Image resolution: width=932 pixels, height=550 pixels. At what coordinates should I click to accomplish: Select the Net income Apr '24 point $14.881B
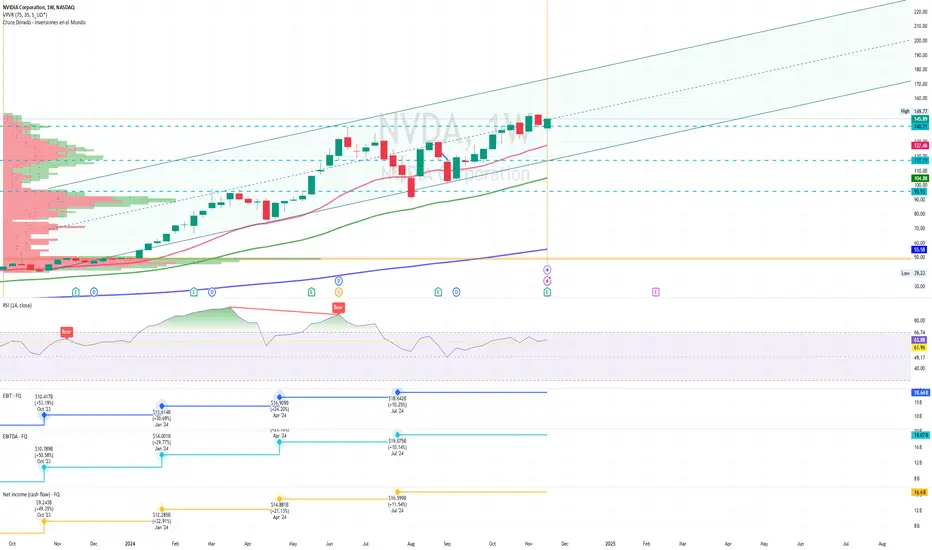[279, 499]
